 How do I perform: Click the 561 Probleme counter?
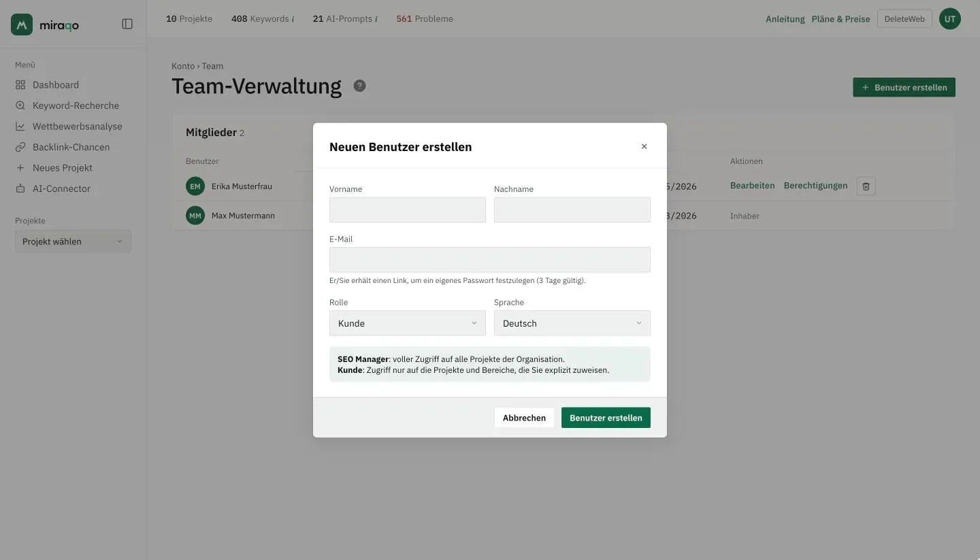425,19
